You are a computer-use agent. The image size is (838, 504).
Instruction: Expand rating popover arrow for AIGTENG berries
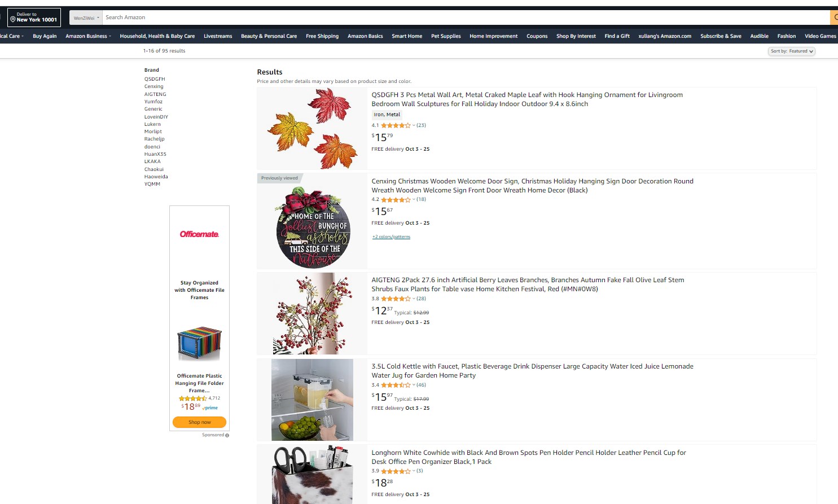point(414,299)
